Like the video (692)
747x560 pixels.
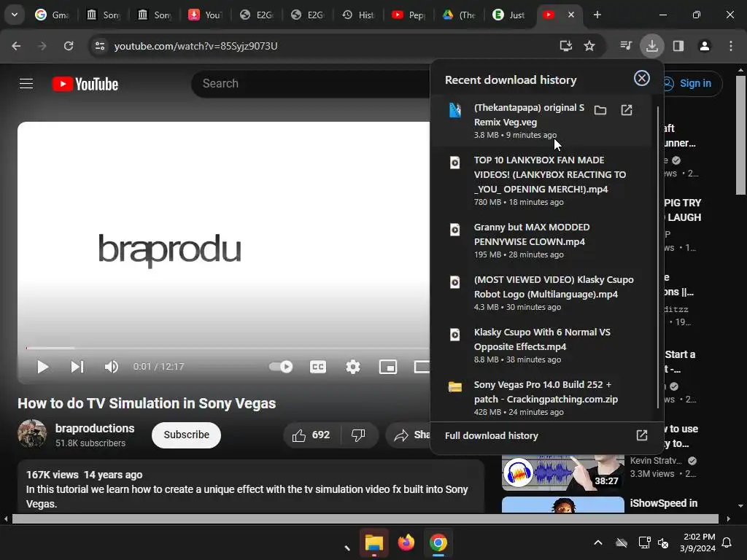pos(311,435)
